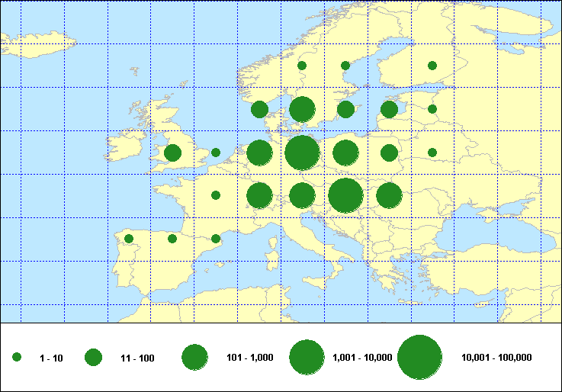Click the 101 - 1,000 legend circle
The height and width of the screenshot is (392, 562).
(x=195, y=357)
